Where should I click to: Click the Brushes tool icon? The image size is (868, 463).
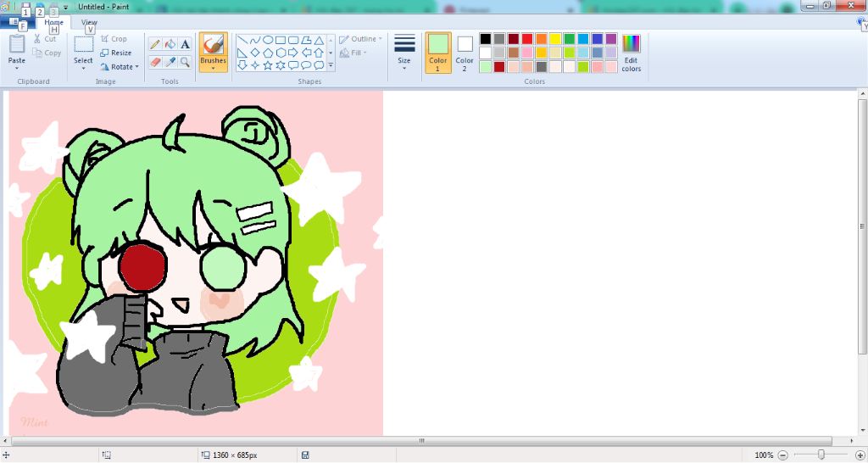[x=213, y=44]
